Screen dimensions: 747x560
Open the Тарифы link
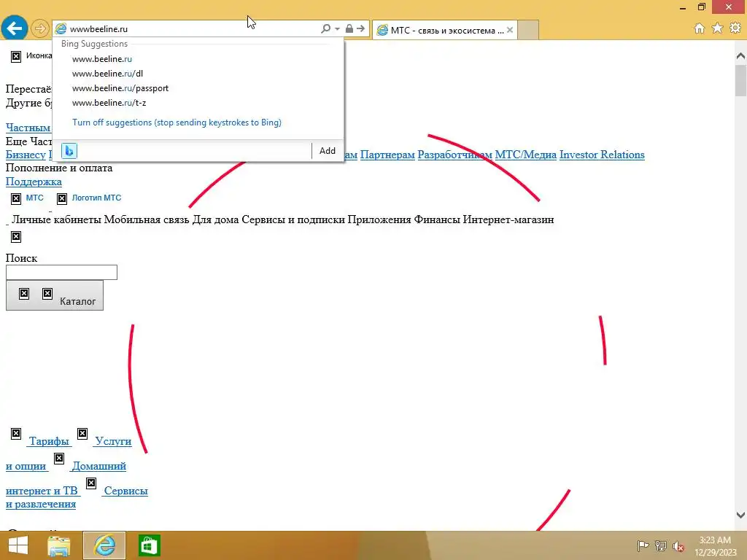[x=49, y=441]
